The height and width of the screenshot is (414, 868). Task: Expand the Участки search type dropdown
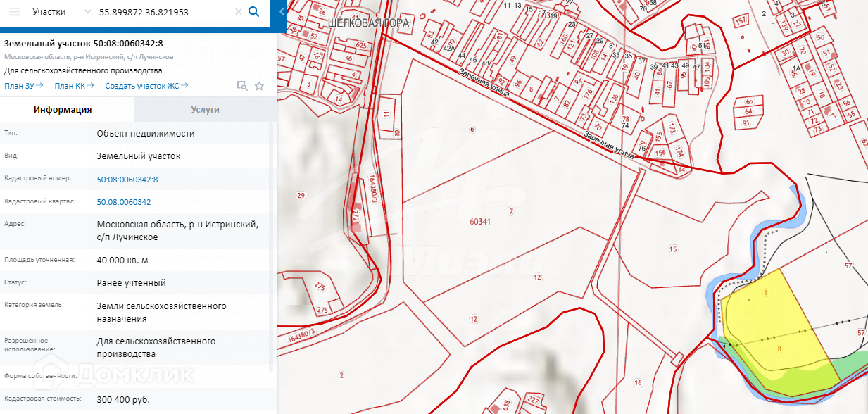87,12
